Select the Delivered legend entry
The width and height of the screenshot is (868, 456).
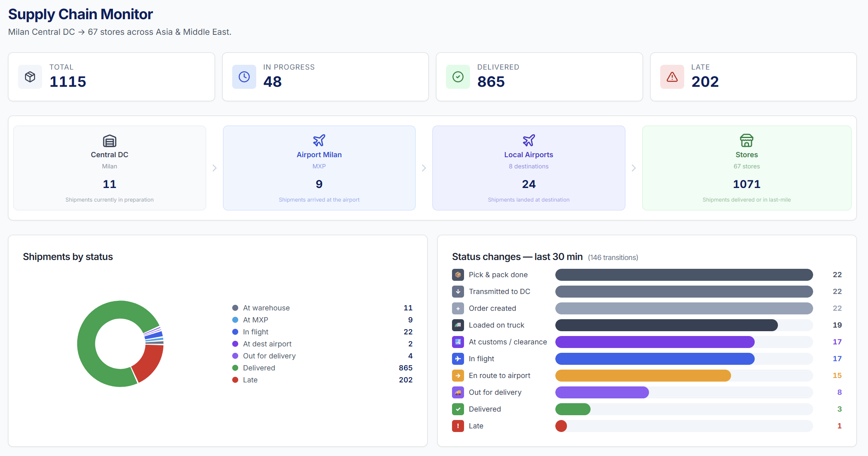pyautogui.click(x=259, y=368)
